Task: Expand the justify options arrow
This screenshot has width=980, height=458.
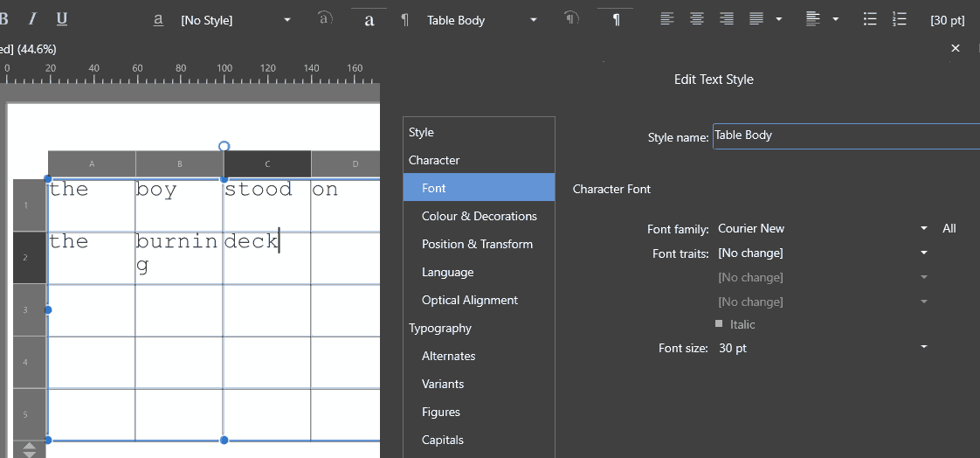Action: [779, 19]
